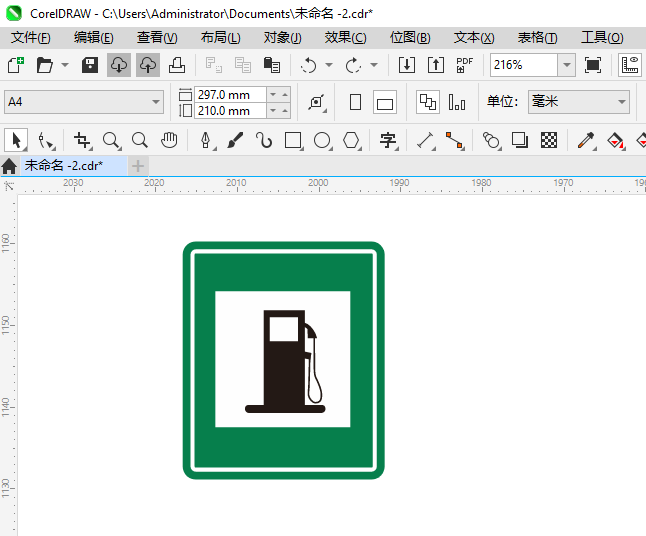Select the Text tool

tap(388, 140)
